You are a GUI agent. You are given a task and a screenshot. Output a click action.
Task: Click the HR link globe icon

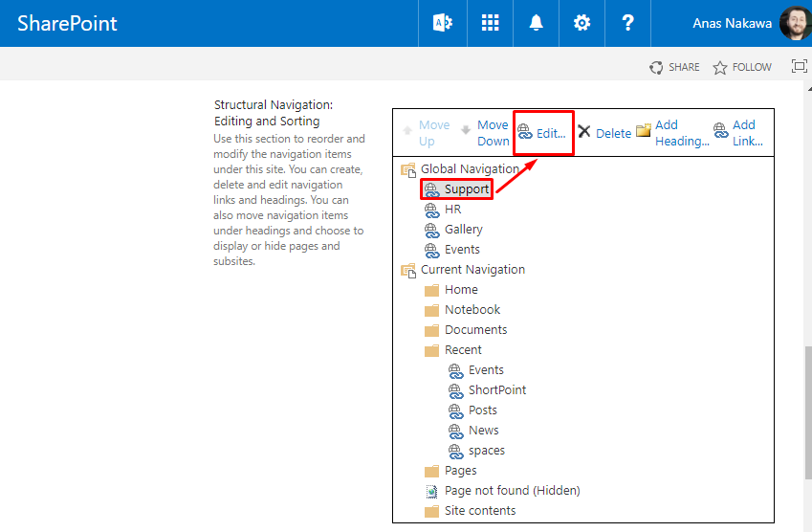pos(432,211)
